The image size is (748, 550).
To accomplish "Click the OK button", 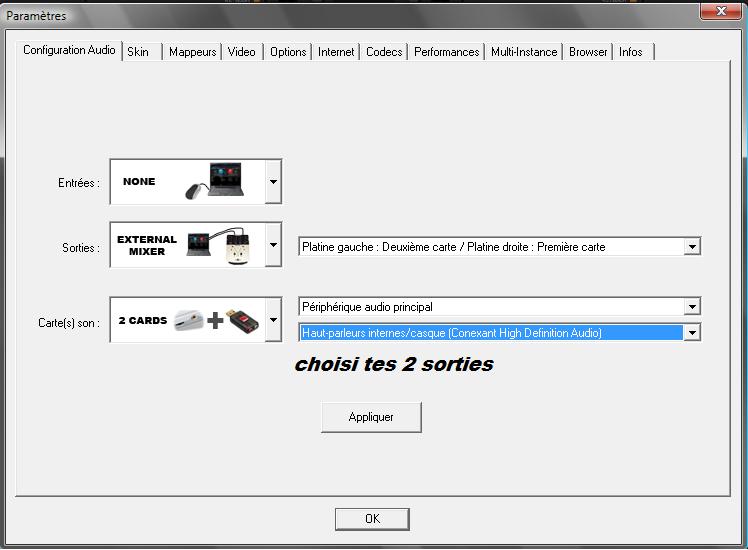I will [x=372, y=519].
